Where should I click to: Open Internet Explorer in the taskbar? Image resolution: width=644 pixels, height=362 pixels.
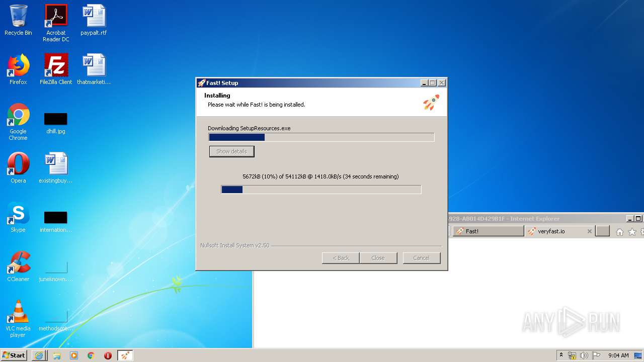[39, 355]
